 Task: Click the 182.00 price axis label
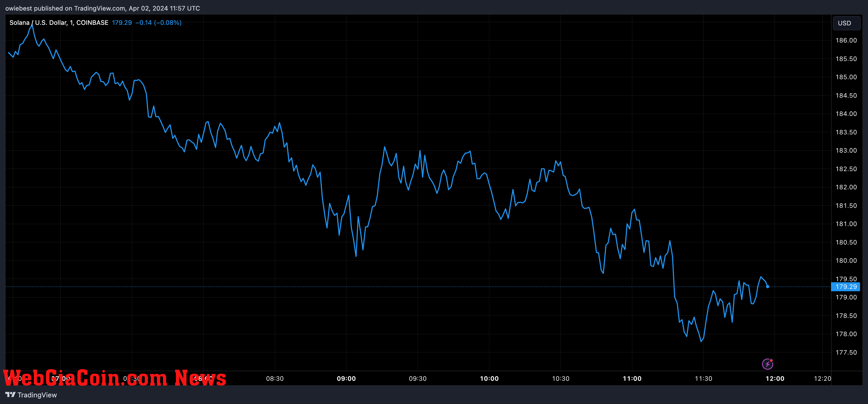point(846,187)
